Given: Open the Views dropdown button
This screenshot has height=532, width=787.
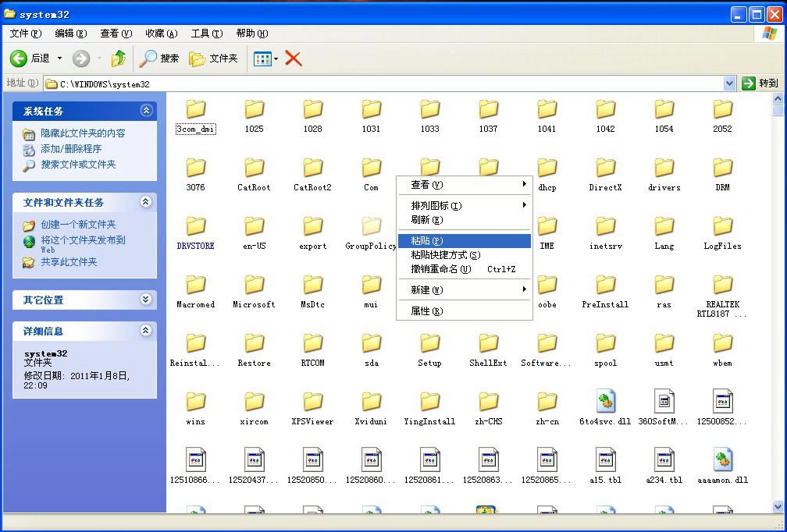Looking at the screenshot, I should coord(265,59).
